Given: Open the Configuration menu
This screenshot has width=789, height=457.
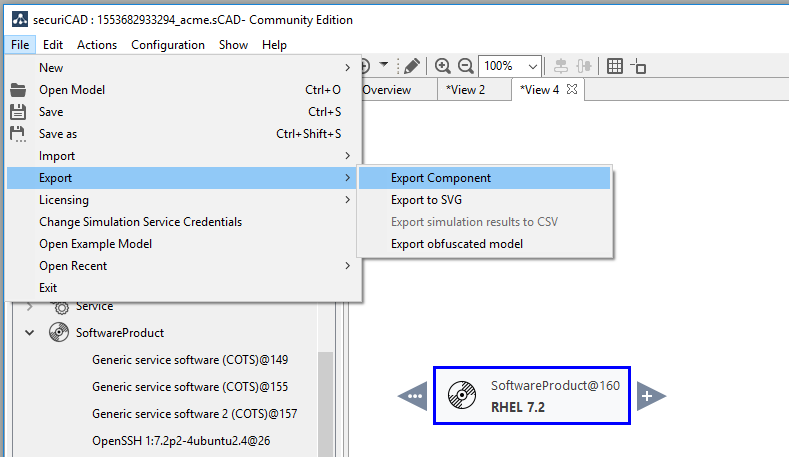Looking at the screenshot, I should point(168,45).
